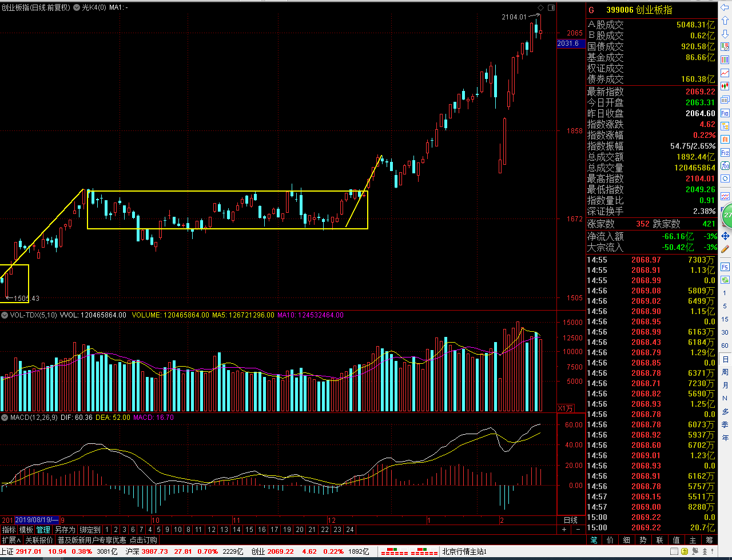This screenshot has height=560, width=732.
Task: Open the F12 trading icon in the sidebar
Action: pos(725,153)
